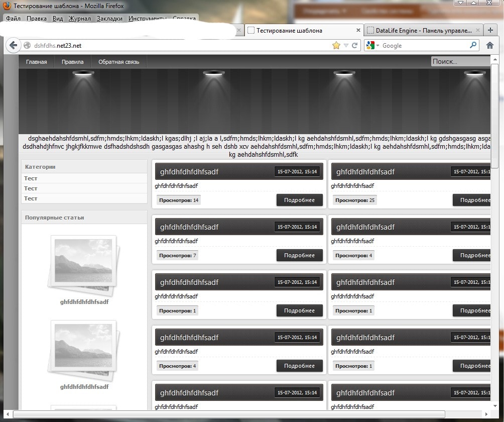Screen dimensions: 504x422
Task: Click the address bar URL field
Action: tap(180, 46)
